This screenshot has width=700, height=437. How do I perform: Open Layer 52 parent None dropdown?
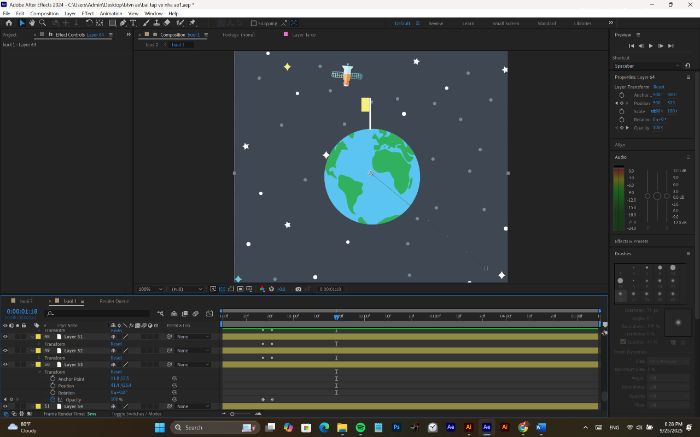point(192,350)
